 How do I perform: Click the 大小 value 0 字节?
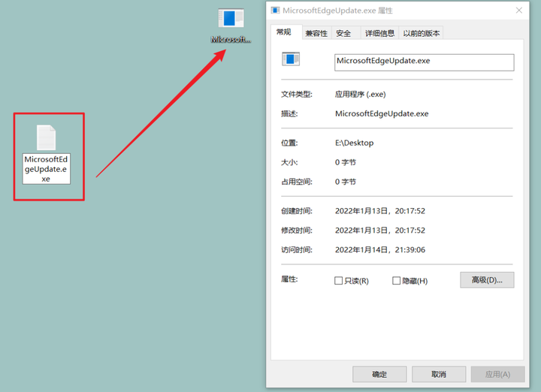coord(346,162)
